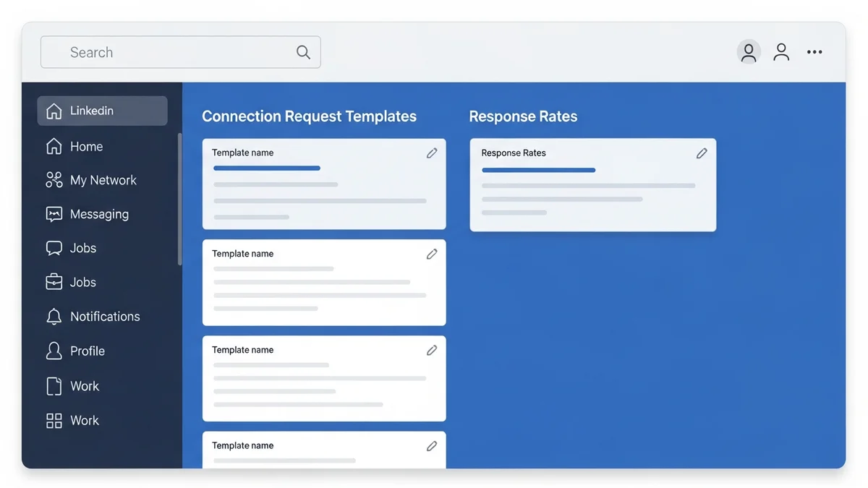Go to Profile in the sidebar
The height and width of the screenshot is (488, 868).
coord(87,351)
